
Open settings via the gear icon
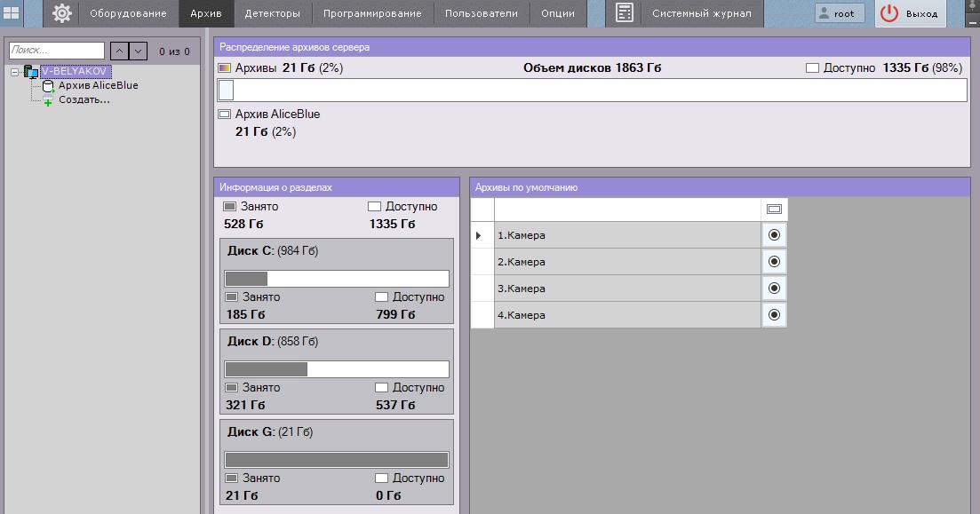pos(62,13)
